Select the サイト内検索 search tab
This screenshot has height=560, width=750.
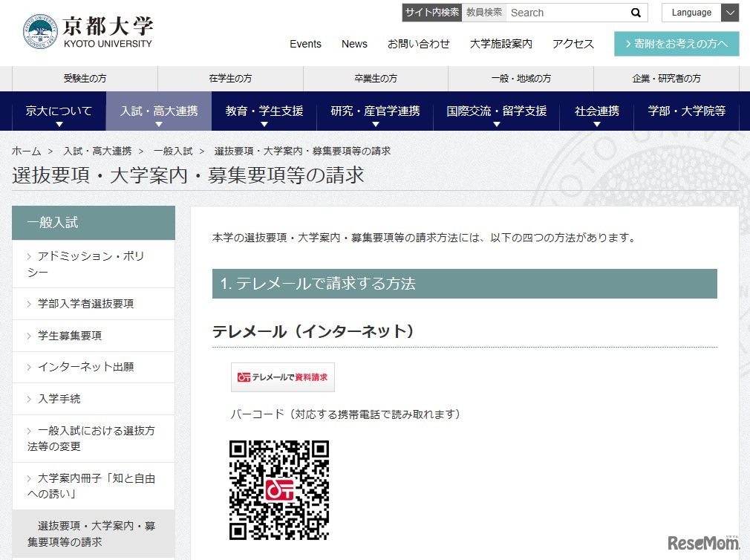pos(432,13)
